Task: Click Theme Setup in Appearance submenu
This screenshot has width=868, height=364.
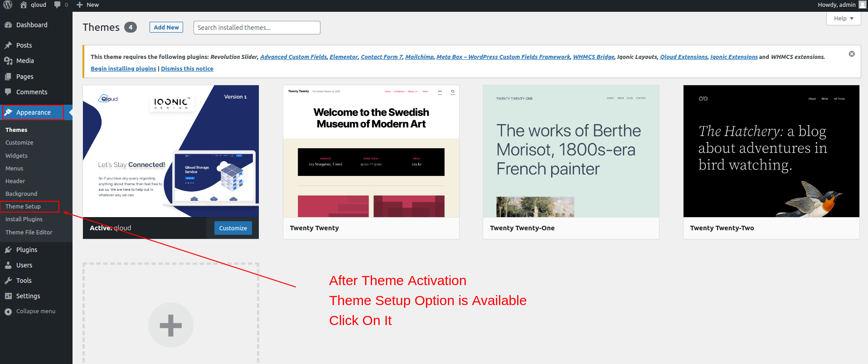Action: tap(23, 207)
